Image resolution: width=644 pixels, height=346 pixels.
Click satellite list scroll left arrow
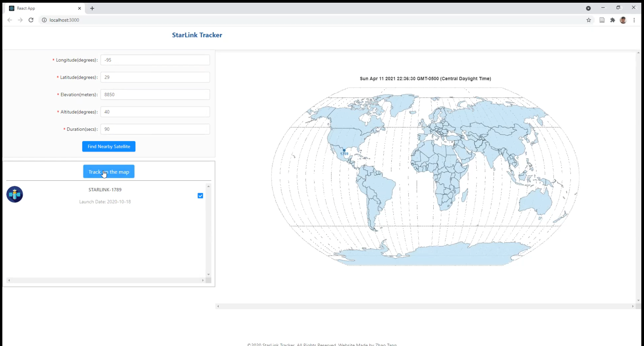[x=9, y=280]
